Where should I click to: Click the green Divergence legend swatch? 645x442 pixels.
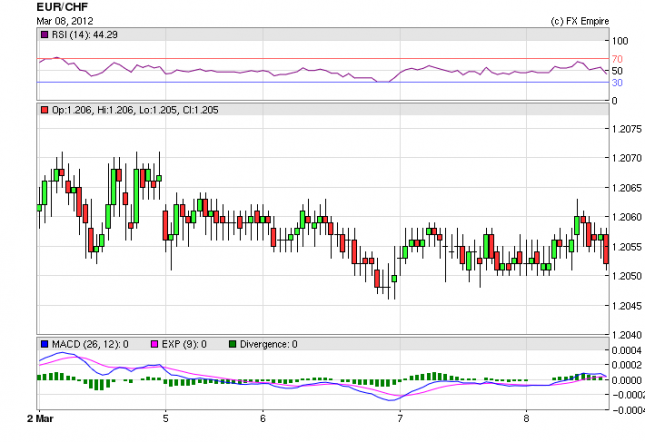233,344
